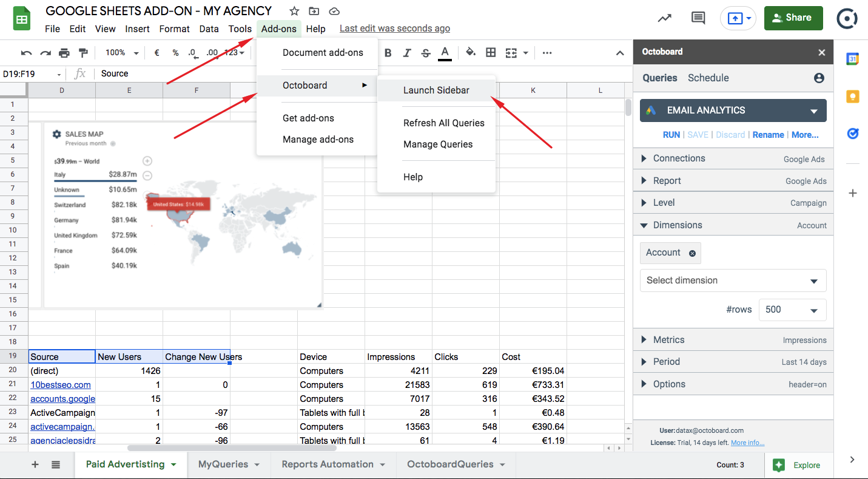Remove the Account dimension chip
868x479 pixels.
point(692,253)
